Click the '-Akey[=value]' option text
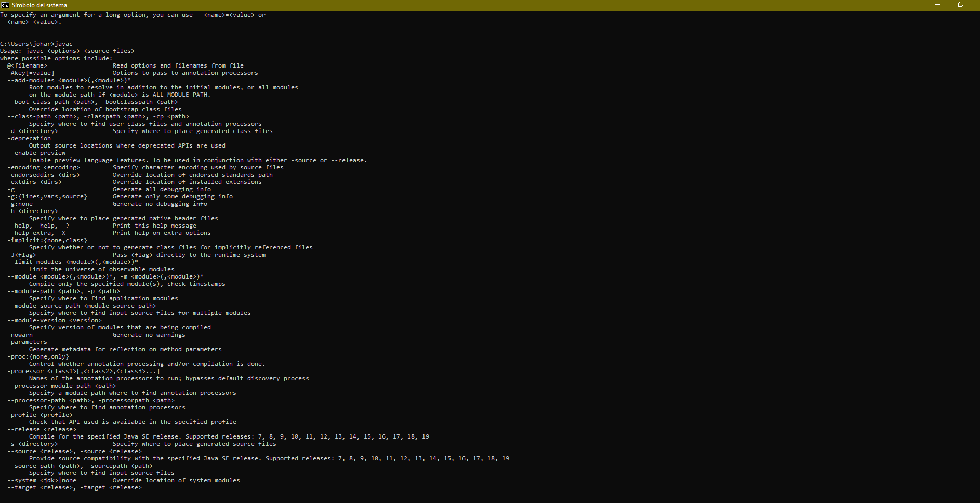The image size is (980, 503). tap(31, 73)
